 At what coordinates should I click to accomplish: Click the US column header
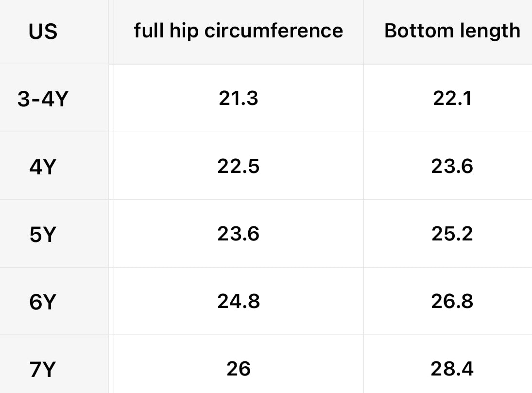[43, 32]
